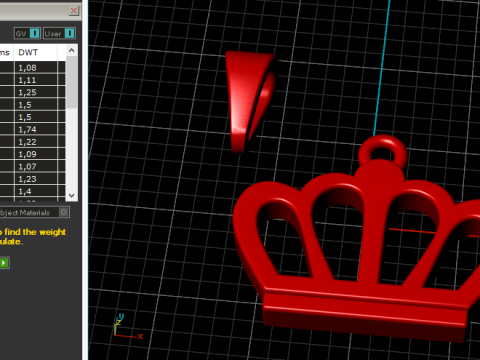The width and height of the screenshot is (480, 360).
Task: Click the list scroll down arrow
Action: coord(71,195)
